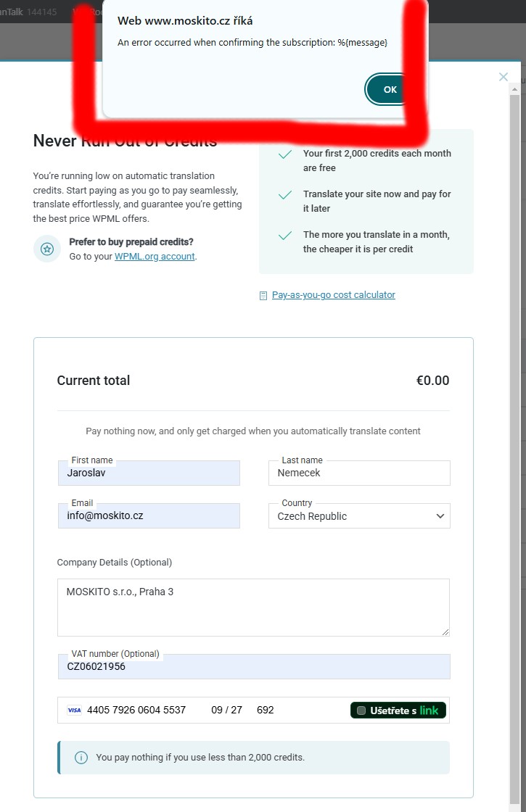Click OK in the error alert dialog

390,90
